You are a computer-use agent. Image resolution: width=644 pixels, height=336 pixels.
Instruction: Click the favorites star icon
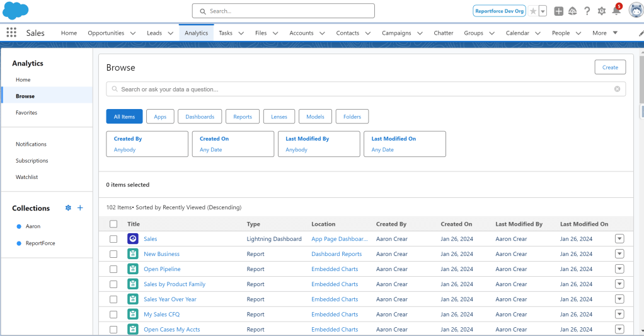coord(533,11)
